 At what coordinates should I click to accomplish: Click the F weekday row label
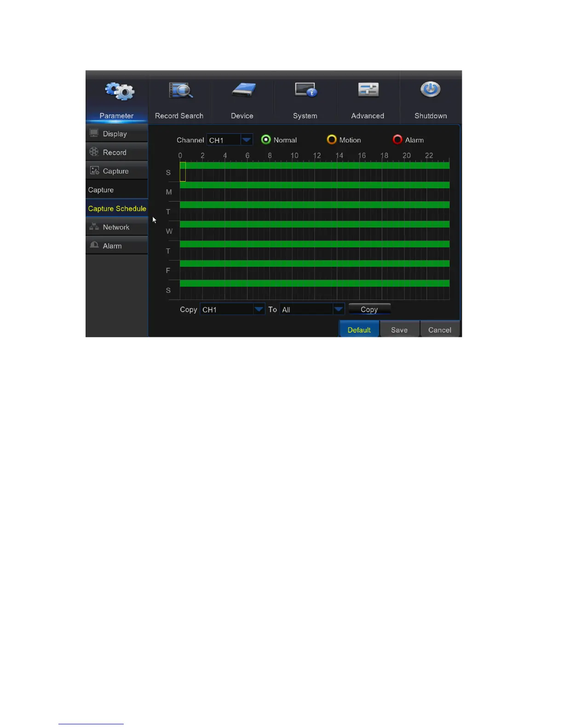pos(168,270)
